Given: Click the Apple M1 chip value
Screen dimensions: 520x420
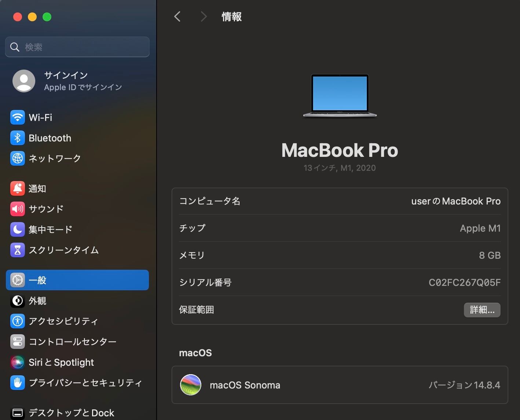Looking at the screenshot, I should pos(480,228).
